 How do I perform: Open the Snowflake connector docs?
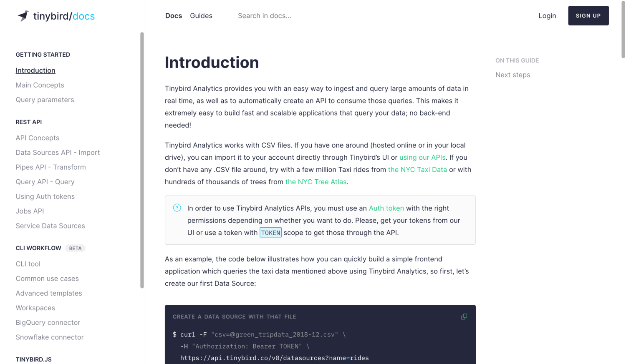coord(50,337)
